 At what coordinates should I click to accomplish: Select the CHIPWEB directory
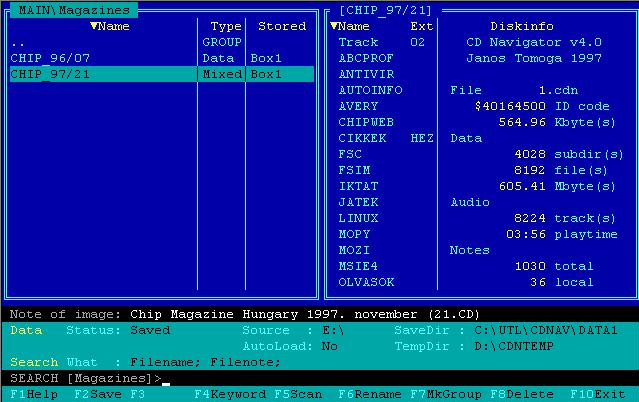pos(366,122)
